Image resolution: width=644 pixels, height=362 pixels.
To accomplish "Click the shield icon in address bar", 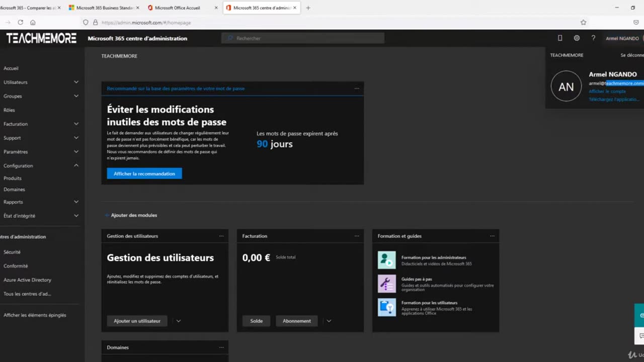I will pyautogui.click(x=86, y=22).
